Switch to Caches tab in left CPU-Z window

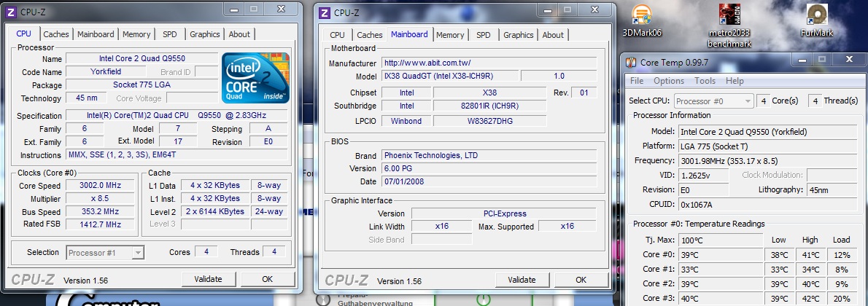[56, 34]
